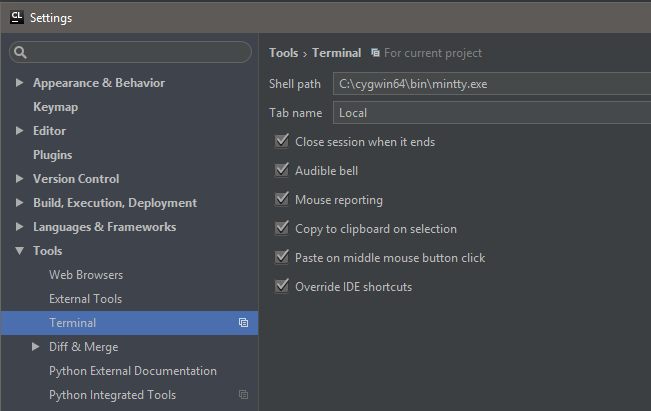The height and width of the screenshot is (411, 651).
Task: Click the Tools breadcrumb link
Action: click(x=283, y=53)
